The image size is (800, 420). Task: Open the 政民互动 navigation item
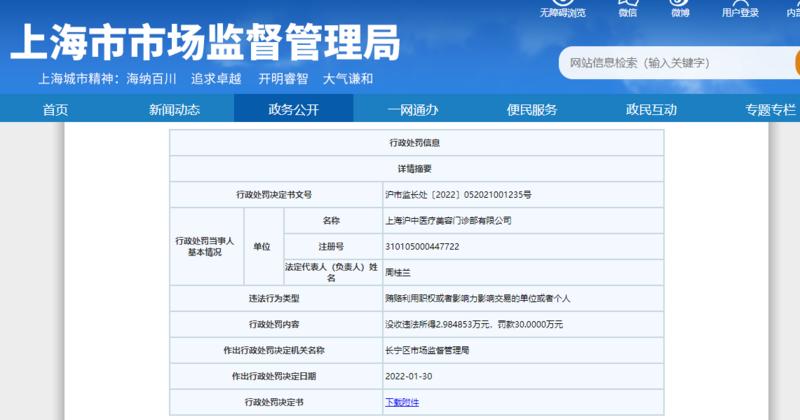[x=651, y=109]
